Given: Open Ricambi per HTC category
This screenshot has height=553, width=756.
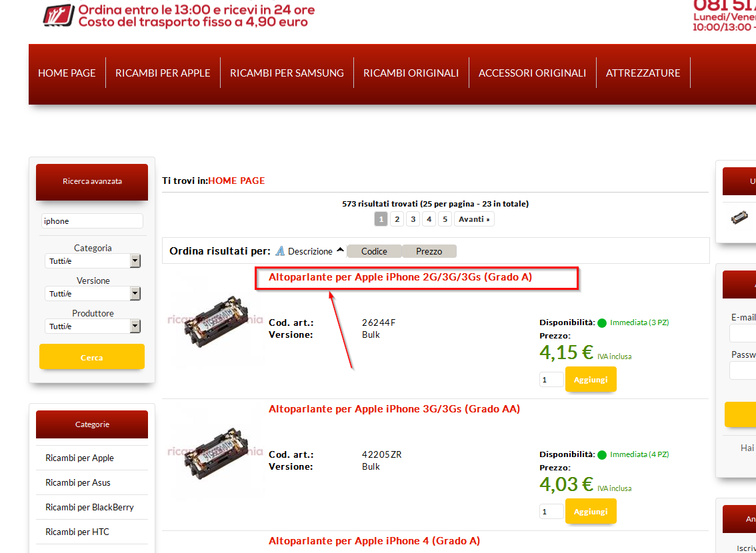Looking at the screenshot, I should [x=77, y=531].
